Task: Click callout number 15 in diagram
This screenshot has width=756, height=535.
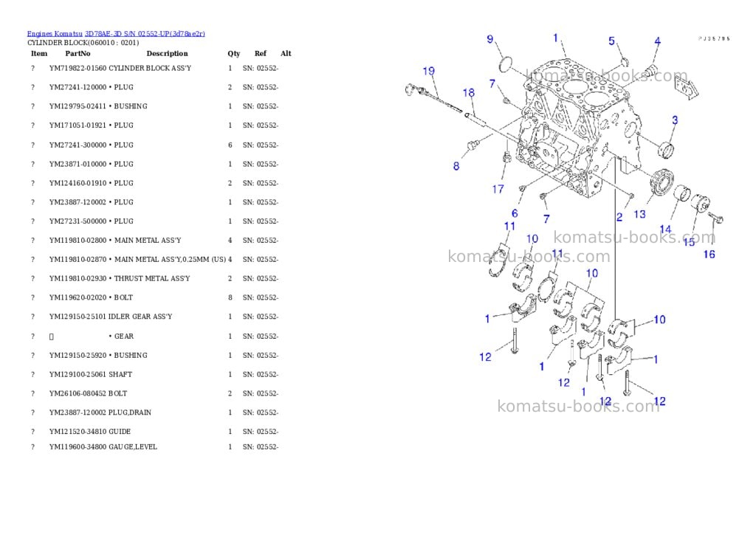Action: (x=689, y=242)
